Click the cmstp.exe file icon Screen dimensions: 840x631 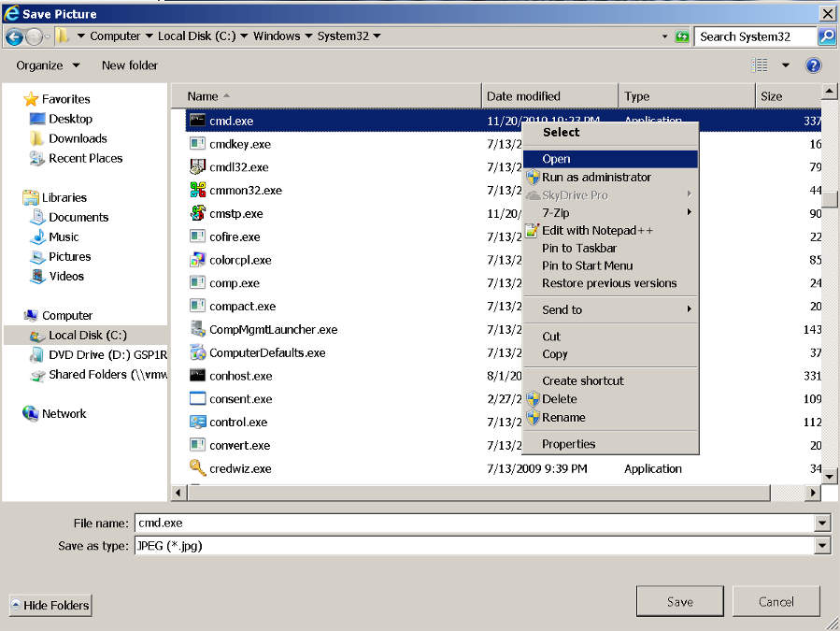coord(197,213)
